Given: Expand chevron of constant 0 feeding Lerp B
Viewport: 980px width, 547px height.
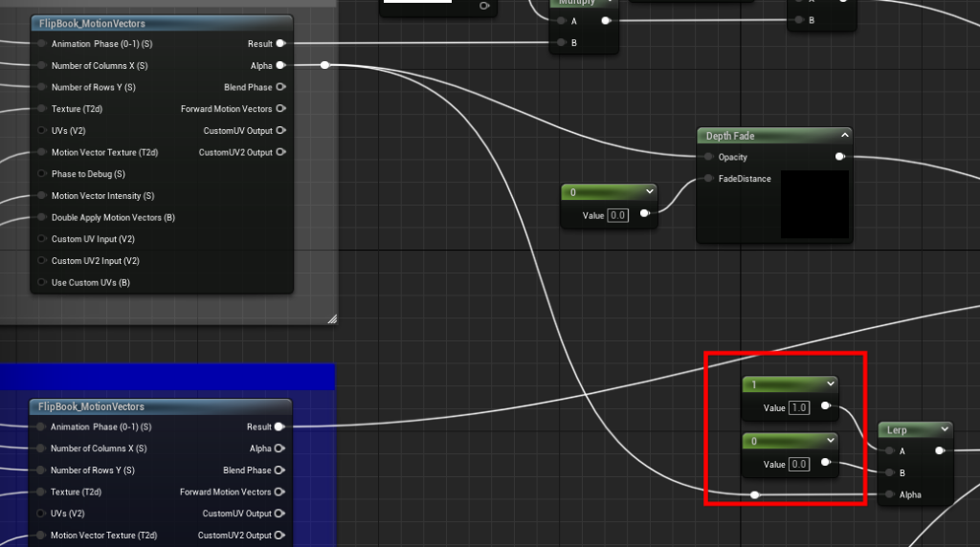Looking at the screenshot, I should [x=830, y=440].
